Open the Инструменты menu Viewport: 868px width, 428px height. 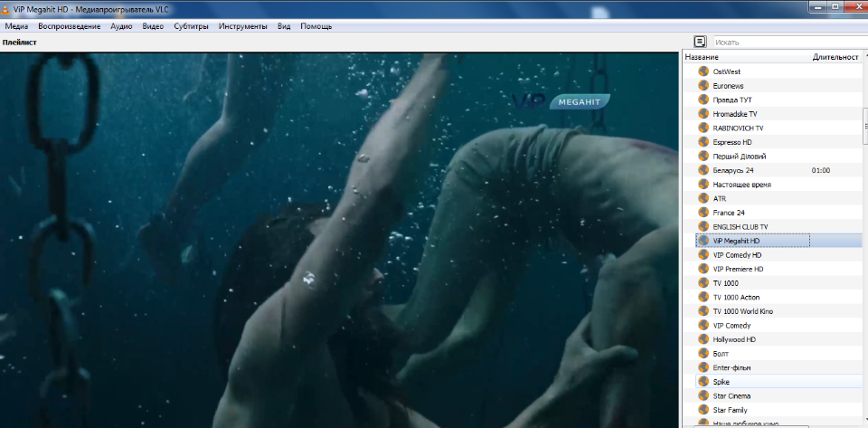[x=242, y=26]
